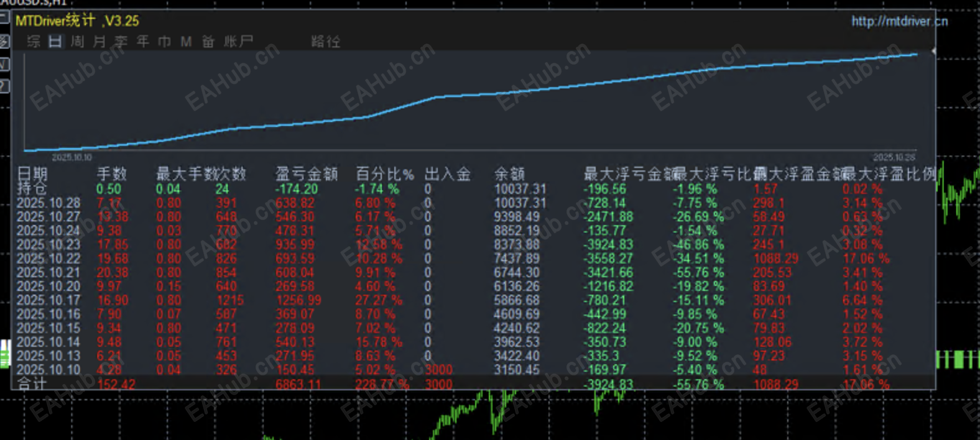Select the 2025.10.20 date row
Screen dimensions: 980x440
coord(49,286)
